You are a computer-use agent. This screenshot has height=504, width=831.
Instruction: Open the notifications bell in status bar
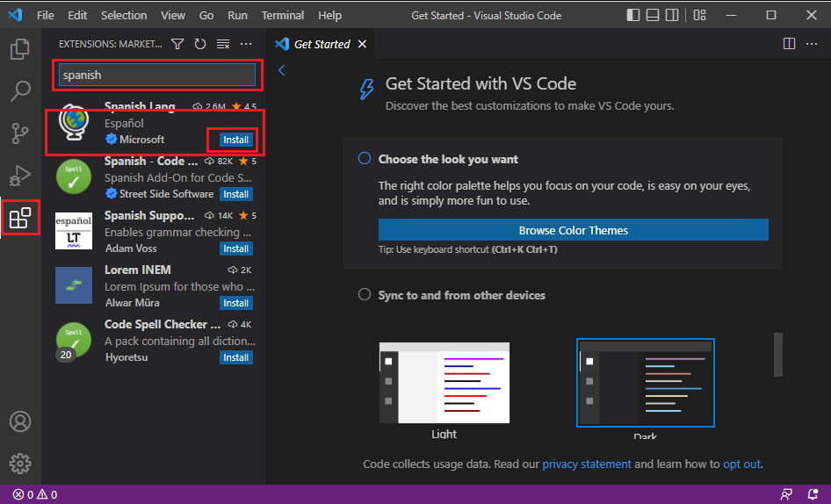pos(813,494)
